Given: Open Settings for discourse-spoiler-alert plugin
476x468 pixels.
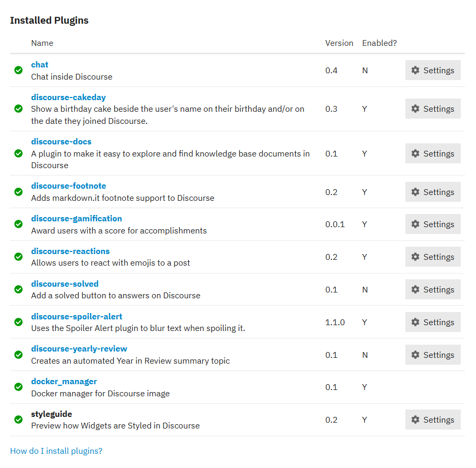Looking at the screenshot, I should (433, 322).
